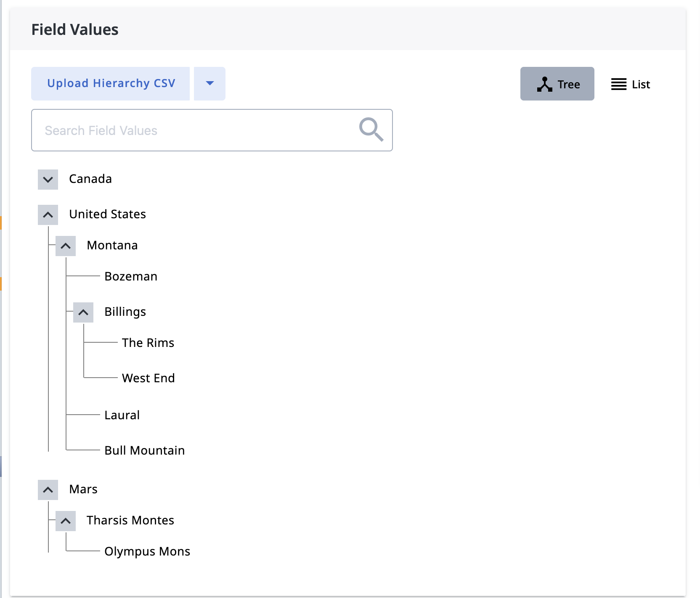This screenshot has width=700, height=598.
Task: Collapse the Tharsis Montes node
Action: click(66, 521)
